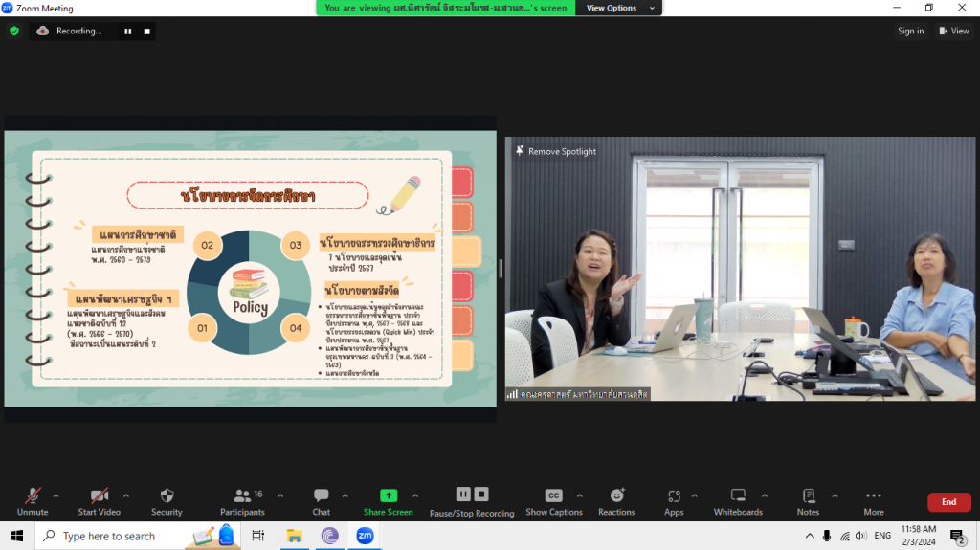
Task: Open the View layout menu
Action: click(x=954, y=31)
